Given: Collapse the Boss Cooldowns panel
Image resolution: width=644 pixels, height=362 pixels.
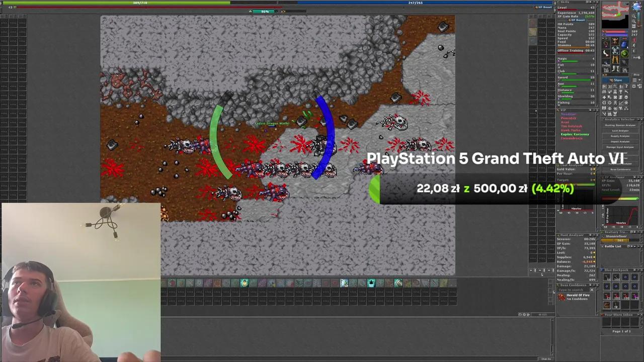Looking at the screenshot, I should [594, 285].
